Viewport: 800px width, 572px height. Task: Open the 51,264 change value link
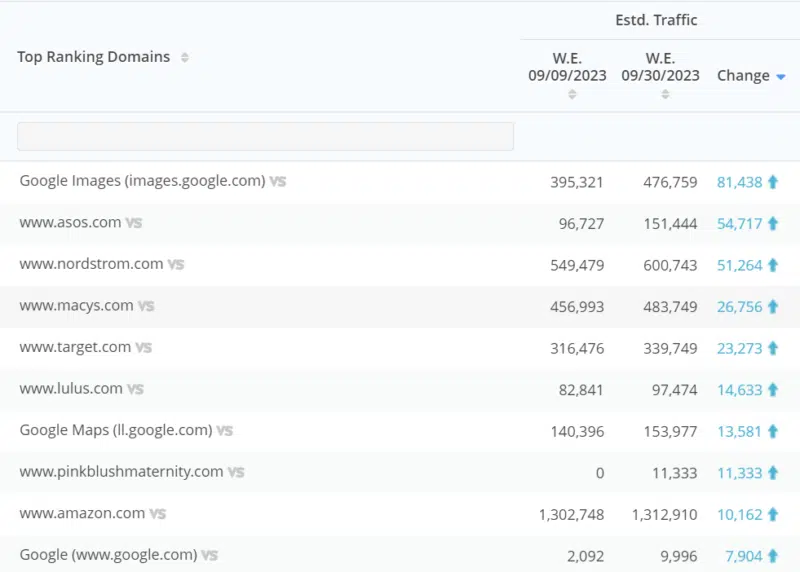tap(739, 265)
